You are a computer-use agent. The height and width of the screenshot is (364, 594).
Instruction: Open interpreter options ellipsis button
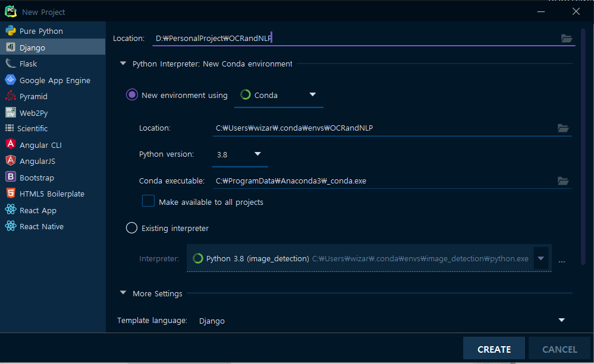click(562, 261)
